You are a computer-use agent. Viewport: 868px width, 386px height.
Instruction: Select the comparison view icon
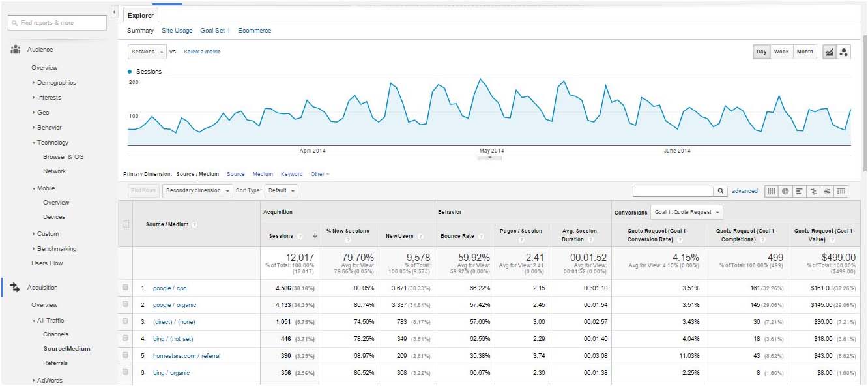(813, 191)
